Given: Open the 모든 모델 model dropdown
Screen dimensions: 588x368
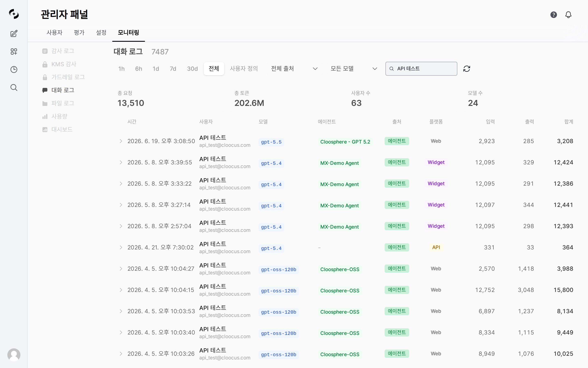Looking at the screenshot, I should coord(354,69).
